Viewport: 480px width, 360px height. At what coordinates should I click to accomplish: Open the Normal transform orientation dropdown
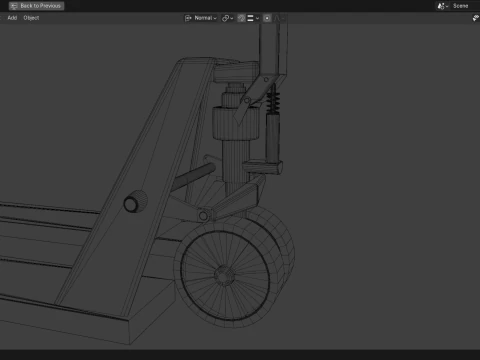pyautogui.click(x=201, y=18)
